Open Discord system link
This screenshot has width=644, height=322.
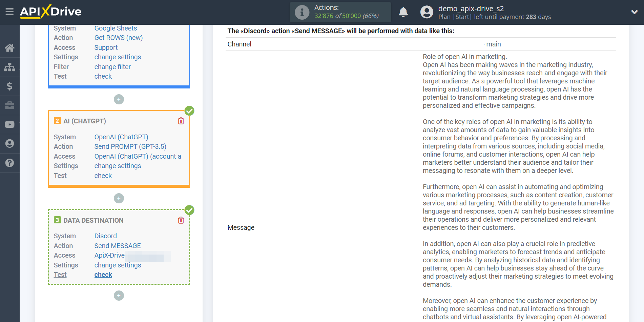(106, 236)
